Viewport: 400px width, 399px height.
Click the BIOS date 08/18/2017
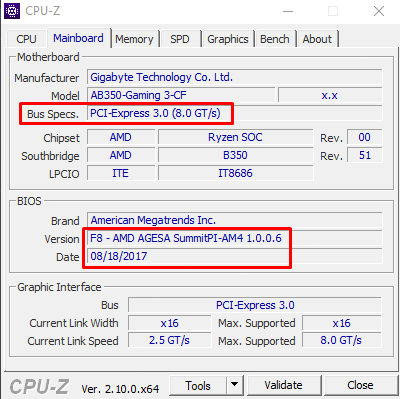235,256
